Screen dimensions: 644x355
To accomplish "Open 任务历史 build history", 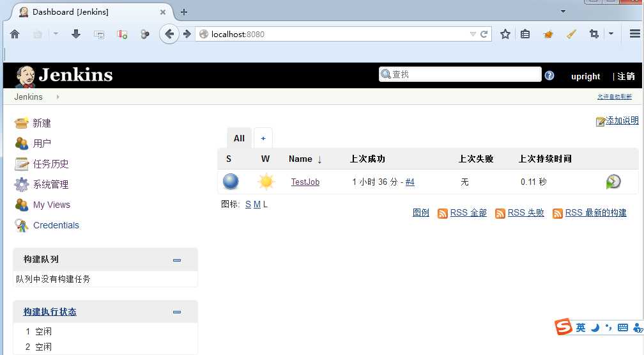I will click(x=51, y=164).
